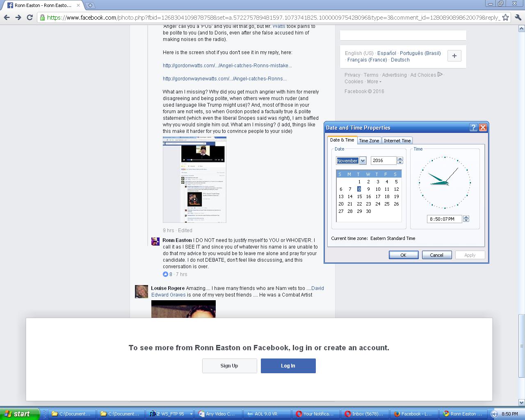Bookmark page using star icon

coord(505,17)
